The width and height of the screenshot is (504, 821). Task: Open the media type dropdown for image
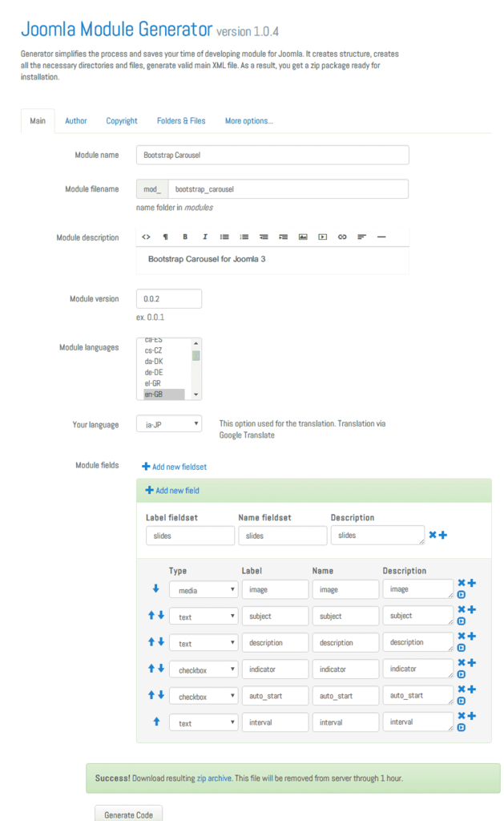pyautogui.click(x=204, y=590)
